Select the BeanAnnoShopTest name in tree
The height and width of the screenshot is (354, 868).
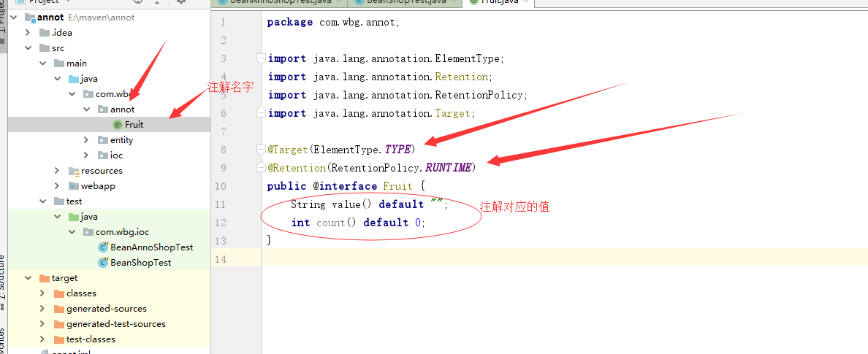(152, 247)
